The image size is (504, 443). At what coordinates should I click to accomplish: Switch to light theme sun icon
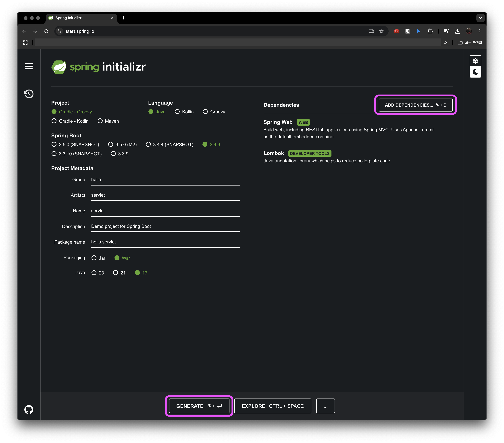[475, 61]
